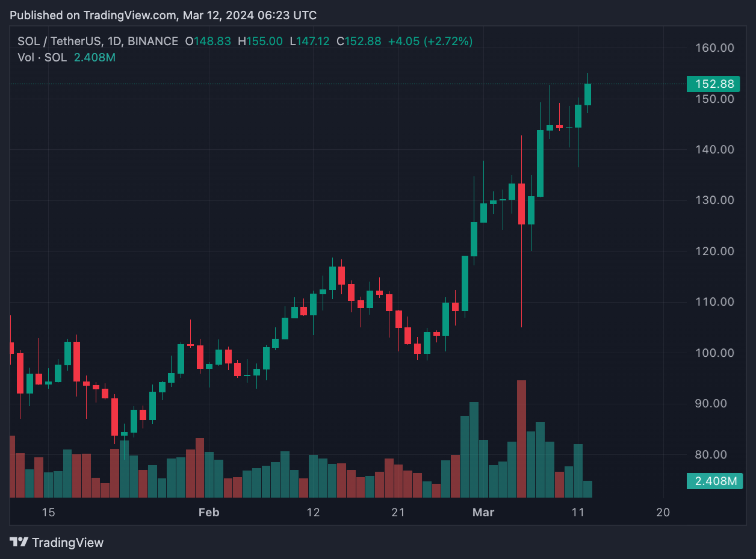Screen dimensions: 756x559
Task: Click the 130.00 price axis label
Action: tap(714, 200)
